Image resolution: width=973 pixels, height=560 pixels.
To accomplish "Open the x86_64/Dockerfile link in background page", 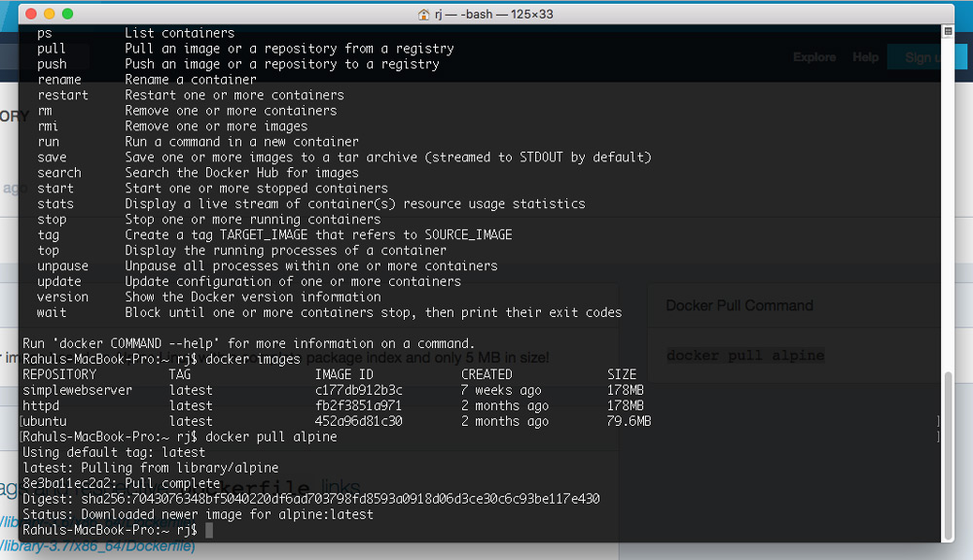I will 97,547.
